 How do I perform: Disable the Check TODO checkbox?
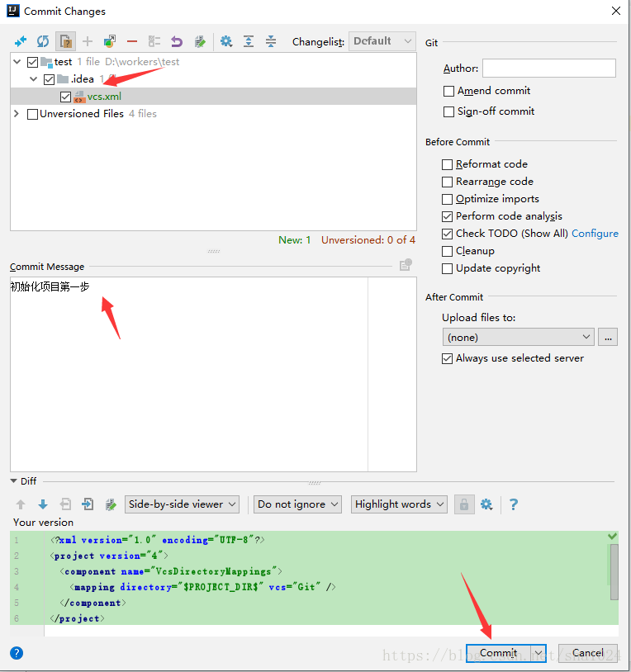coord(447,234)
